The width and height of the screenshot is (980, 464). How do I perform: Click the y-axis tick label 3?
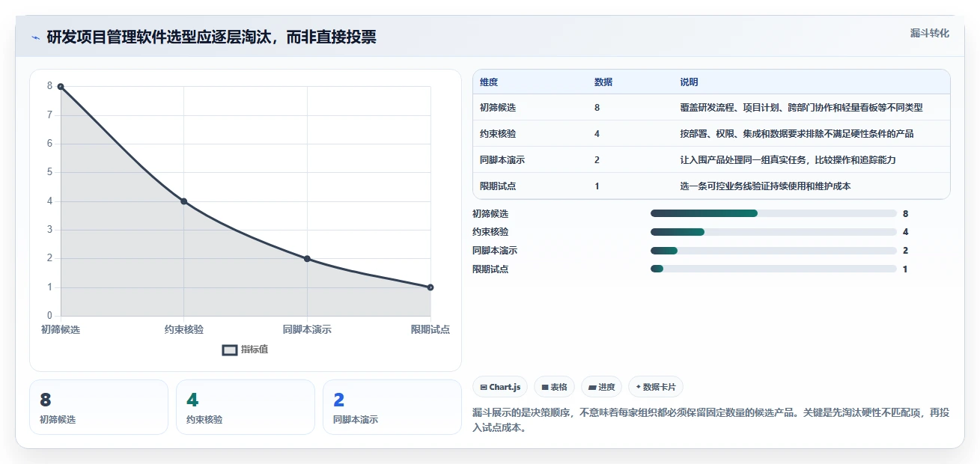(x=50, y=230)
